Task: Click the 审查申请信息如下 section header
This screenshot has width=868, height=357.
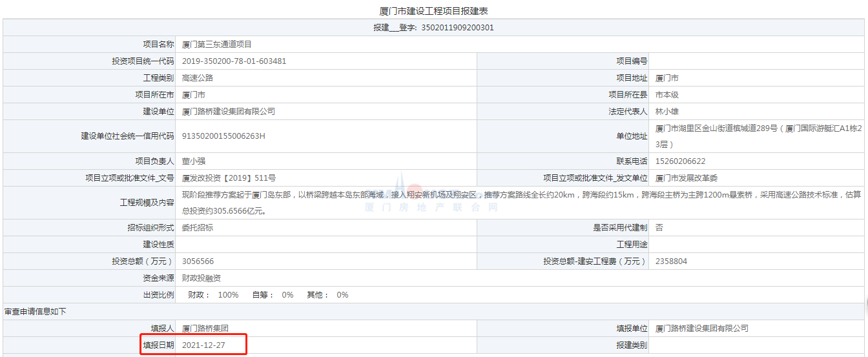Action: (36, 312)
